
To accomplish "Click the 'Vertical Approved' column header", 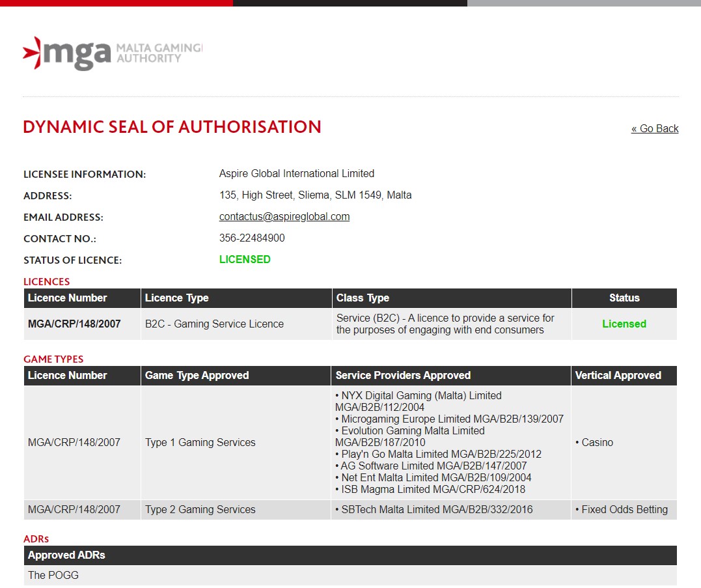I will pyautogui.click(x=624, y=375).
